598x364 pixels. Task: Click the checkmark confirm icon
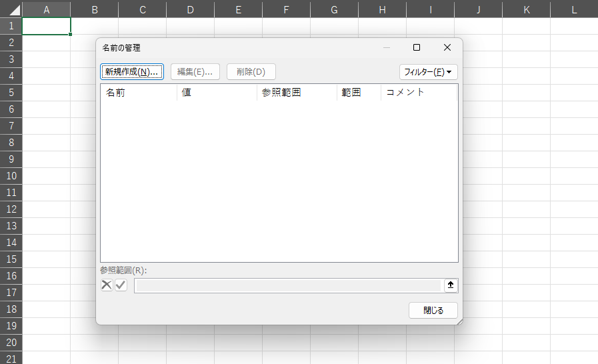click(x=121, y=285)
